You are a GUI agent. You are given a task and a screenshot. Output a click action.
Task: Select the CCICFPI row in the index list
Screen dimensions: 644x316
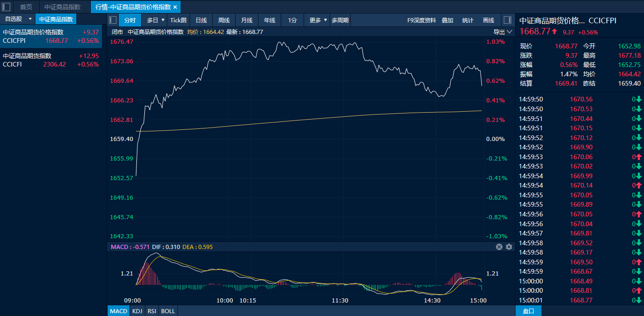point(51,36)
